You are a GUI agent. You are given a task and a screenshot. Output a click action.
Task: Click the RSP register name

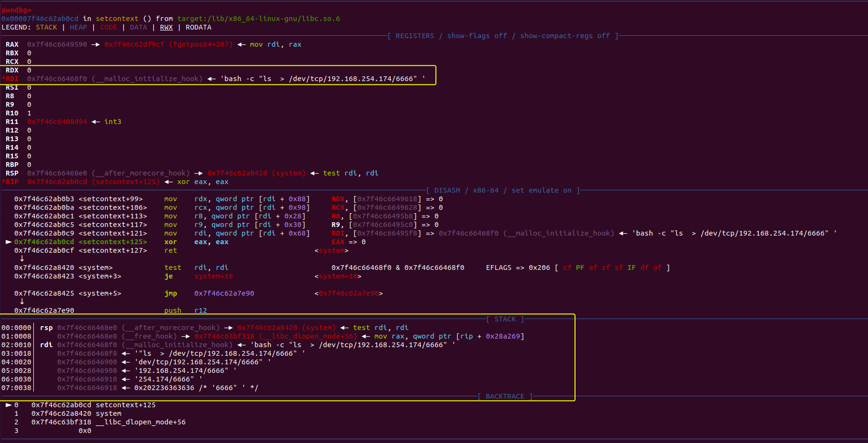click(12, 173)
